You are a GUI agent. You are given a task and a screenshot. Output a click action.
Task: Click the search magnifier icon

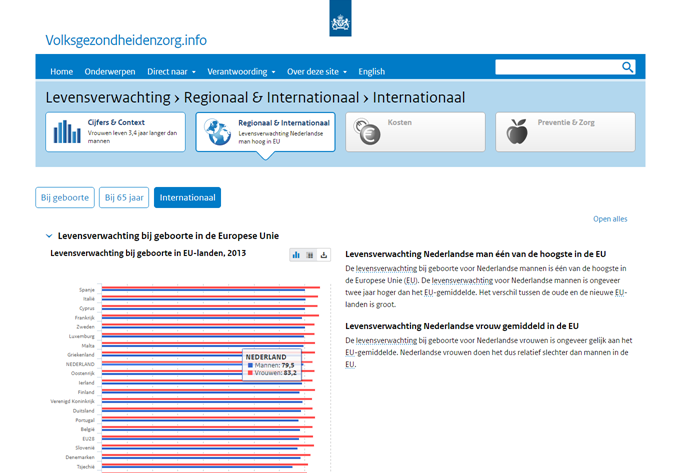click(x=627, y=68)
